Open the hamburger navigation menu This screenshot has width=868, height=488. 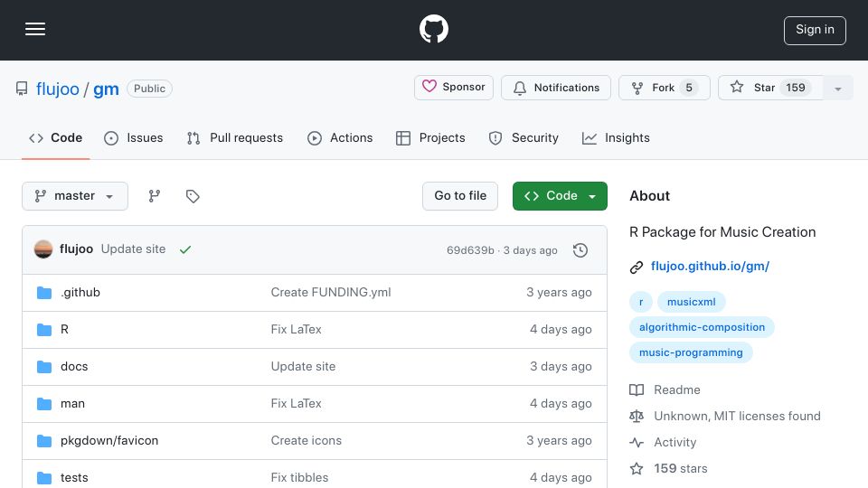pyautogui.click(x=35, y=29)
